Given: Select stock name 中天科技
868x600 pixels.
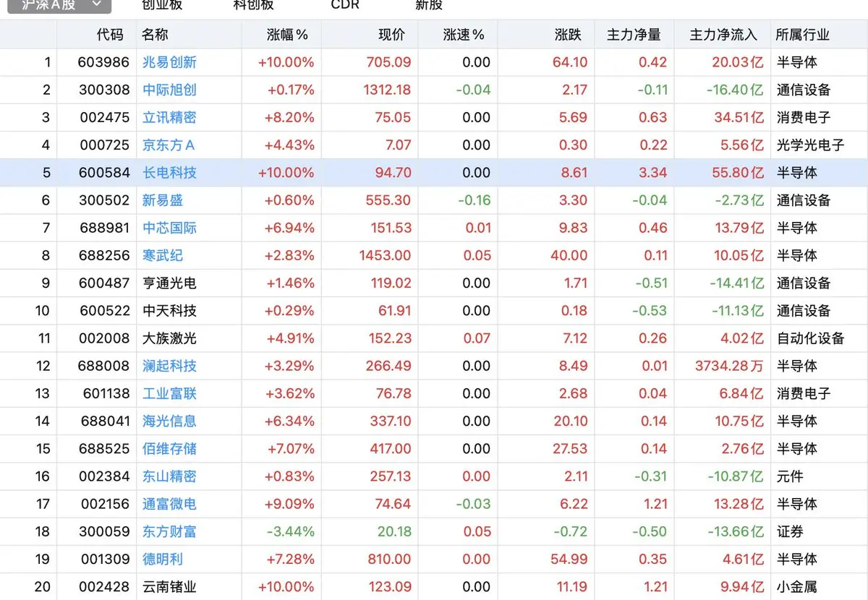Looking at the screenshot, I should pos(169,311).
